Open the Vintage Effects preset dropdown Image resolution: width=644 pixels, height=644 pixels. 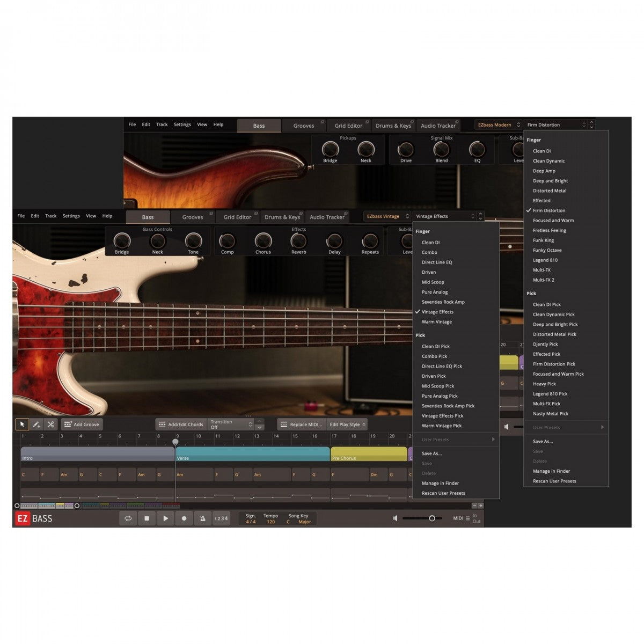click(x=445, y=216)
